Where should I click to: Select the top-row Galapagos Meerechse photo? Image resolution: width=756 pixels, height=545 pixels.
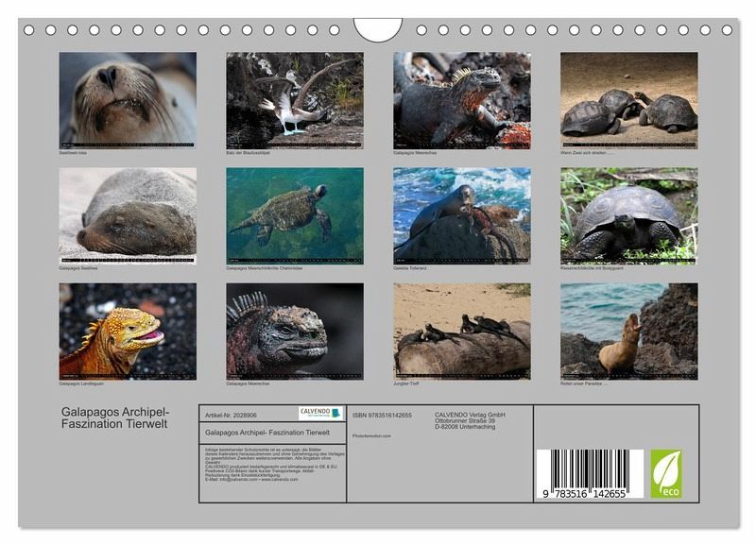(x=461, y=99)
